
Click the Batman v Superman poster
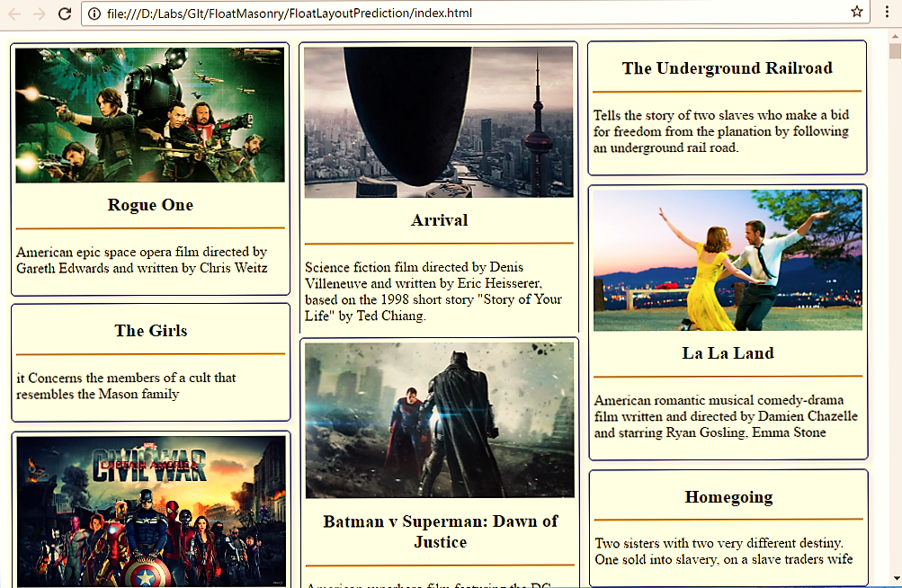coord(439,418)
